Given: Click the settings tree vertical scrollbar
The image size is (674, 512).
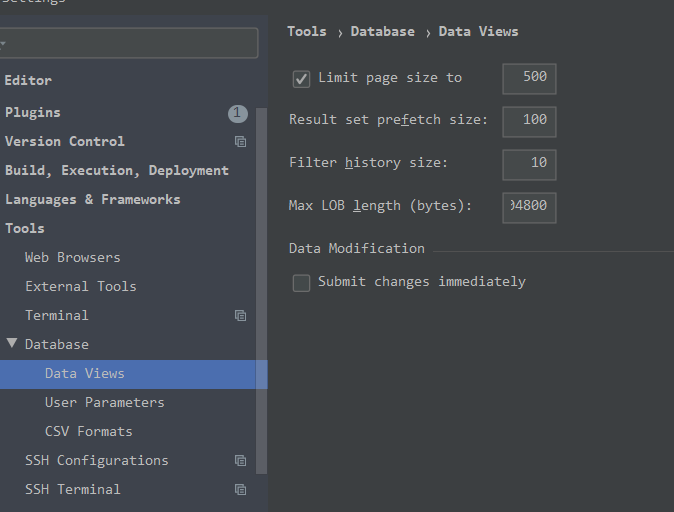Looking at the screenshot, I should (x=261, y=291).
